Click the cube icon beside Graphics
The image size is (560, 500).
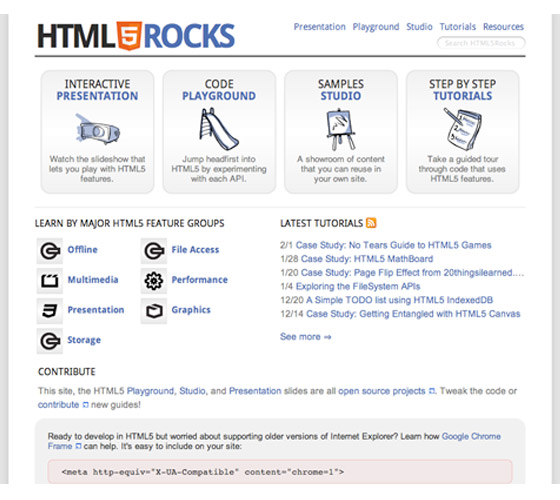154,311
